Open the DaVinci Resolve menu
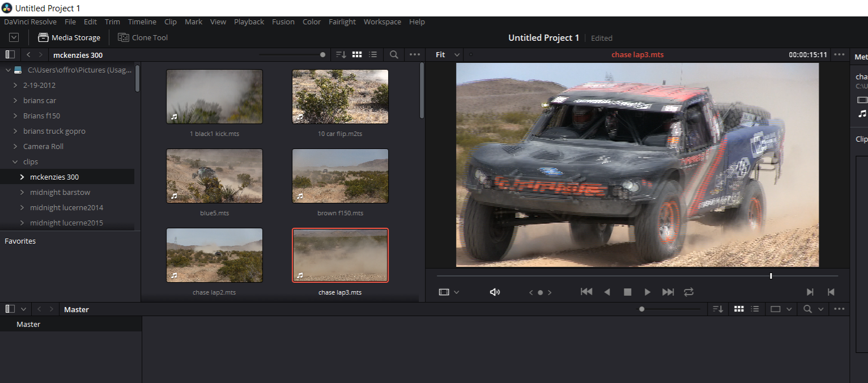868x383 pixels. point(31,22)
